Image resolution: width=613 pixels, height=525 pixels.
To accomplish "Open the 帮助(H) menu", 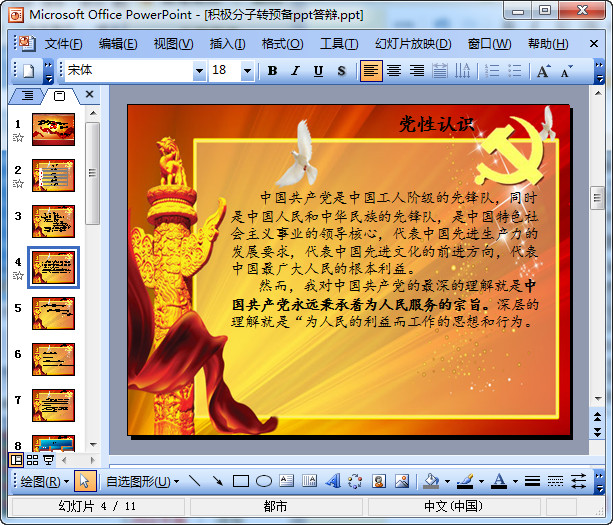I will pos(548,44).
